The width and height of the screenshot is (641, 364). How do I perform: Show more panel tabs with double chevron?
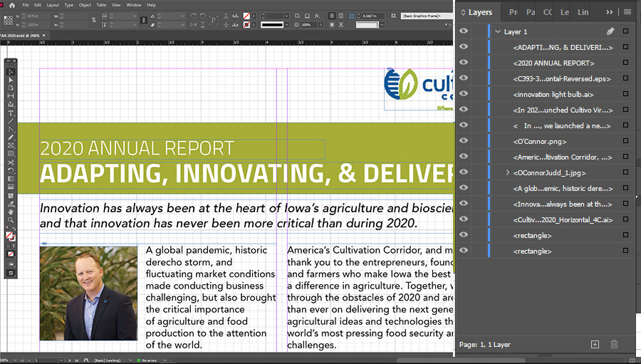pos(609,12)
